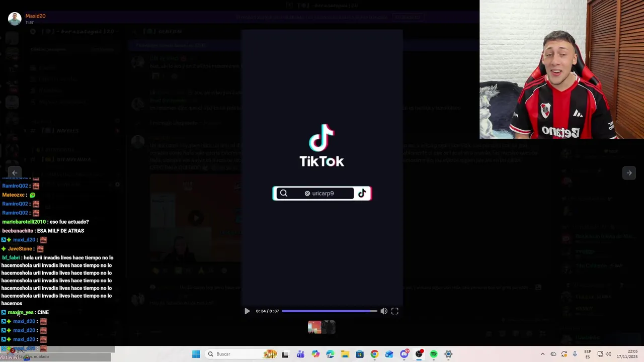
Task: Click Mateozxc username in chat
Action: click(14, 195)
